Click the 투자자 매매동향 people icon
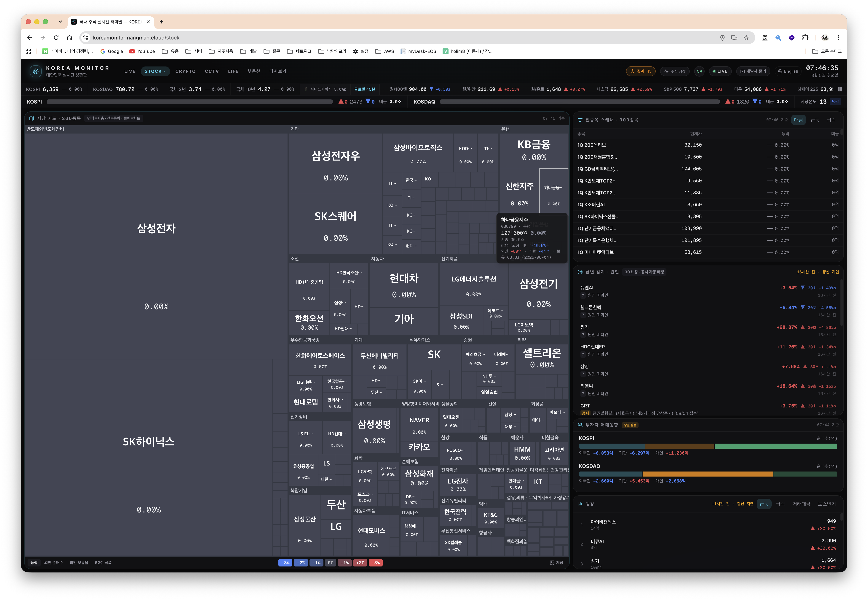This screenshot has width=868, height=600. pos(580,425)
